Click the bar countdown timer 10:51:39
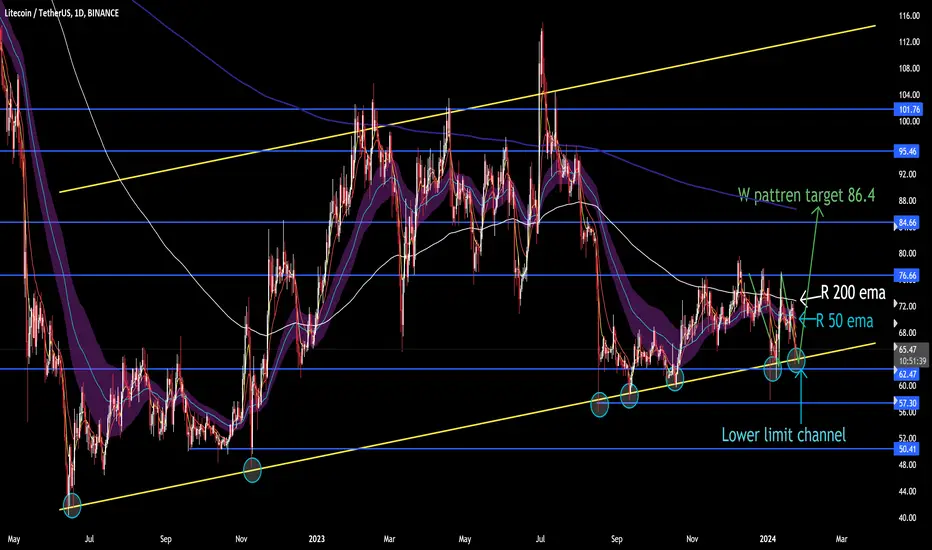The height and width of the screenshot is (550, 932). coord(912,361)
